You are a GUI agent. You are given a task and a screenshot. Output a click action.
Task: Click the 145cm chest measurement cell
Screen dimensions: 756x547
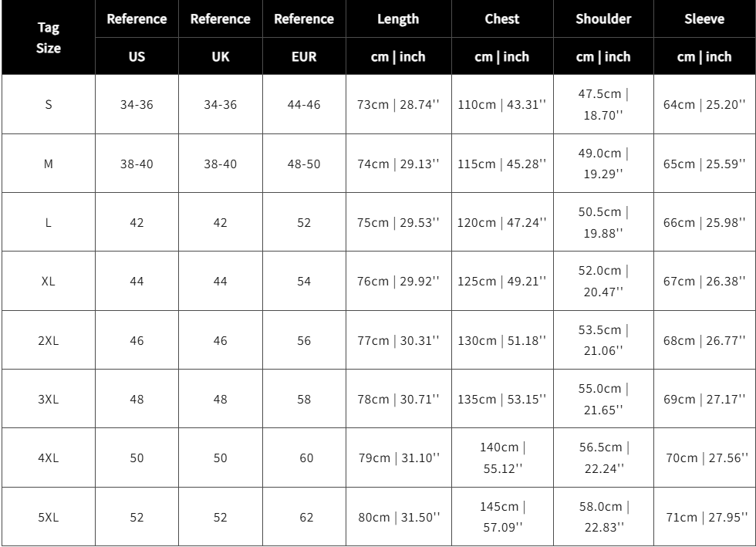pyautogui.click(x=502, y=517)
